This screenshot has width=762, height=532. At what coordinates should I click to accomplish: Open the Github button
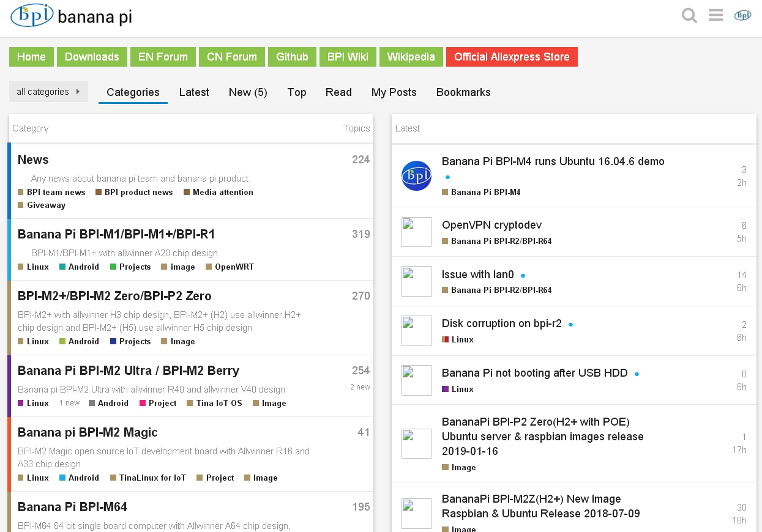[292, 57]
